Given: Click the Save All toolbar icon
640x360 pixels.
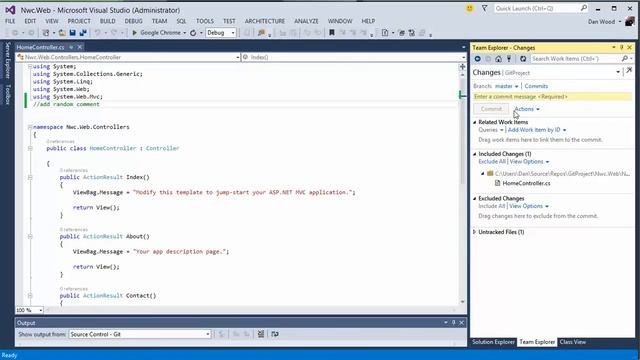Looking at the screenshot, I should tap(83, 33).
